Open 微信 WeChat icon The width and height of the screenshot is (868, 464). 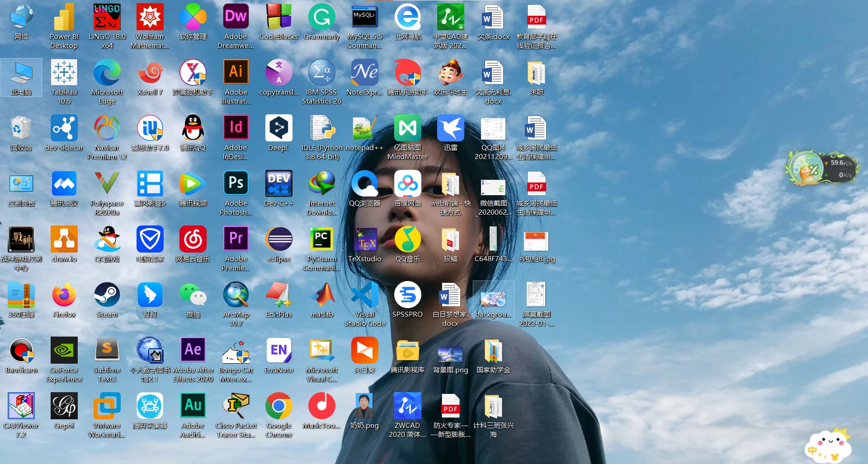[x=193, y=295]
